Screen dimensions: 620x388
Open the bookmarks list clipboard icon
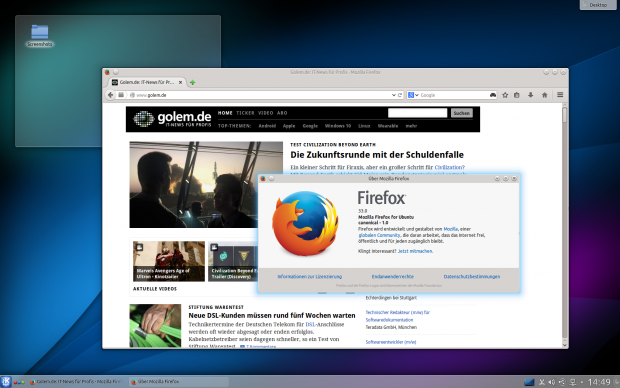516,95
